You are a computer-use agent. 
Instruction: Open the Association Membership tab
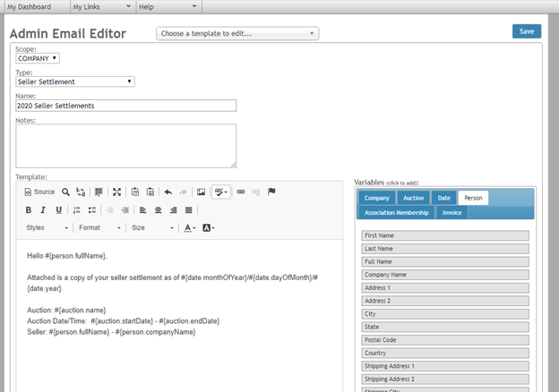click(397, 212)
